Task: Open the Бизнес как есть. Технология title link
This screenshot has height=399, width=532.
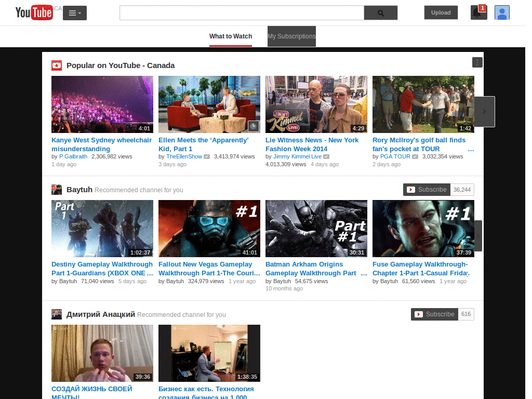Action: (x=206, y=392)
